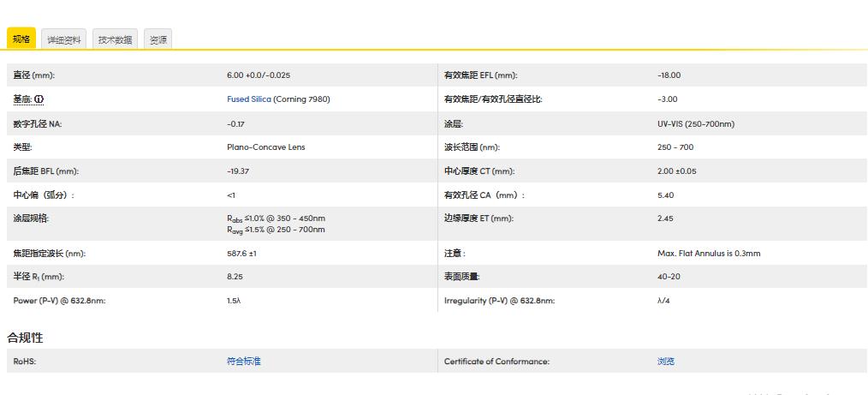868x395 pixels.
Task: Select the edge thickness value 2.45
Action: tap(665, 218)
